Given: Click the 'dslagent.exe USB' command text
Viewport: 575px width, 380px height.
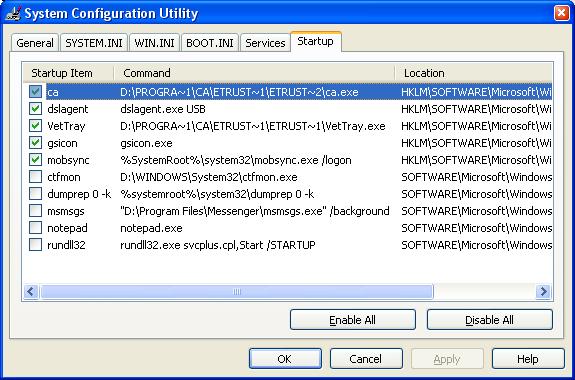Looking at the screenshot, I should click(163, 109).
